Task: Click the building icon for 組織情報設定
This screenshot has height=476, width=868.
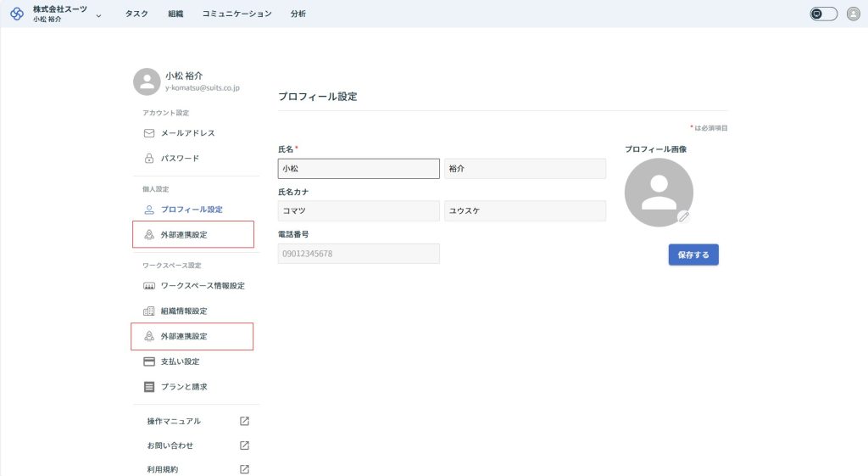Action: [x=149, y=311]
